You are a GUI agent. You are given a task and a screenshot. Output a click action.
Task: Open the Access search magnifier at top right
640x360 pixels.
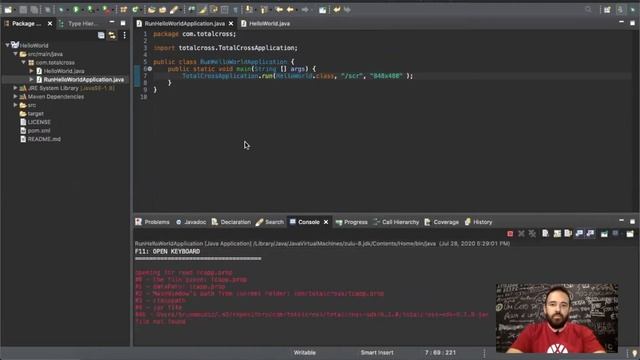pyautogui.click(x=588, y=9)
